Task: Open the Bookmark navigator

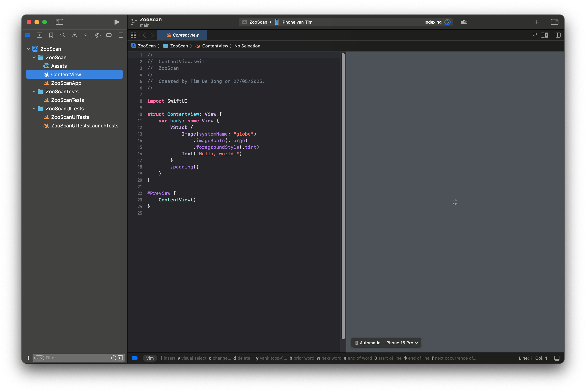Action: click(51, 35)
